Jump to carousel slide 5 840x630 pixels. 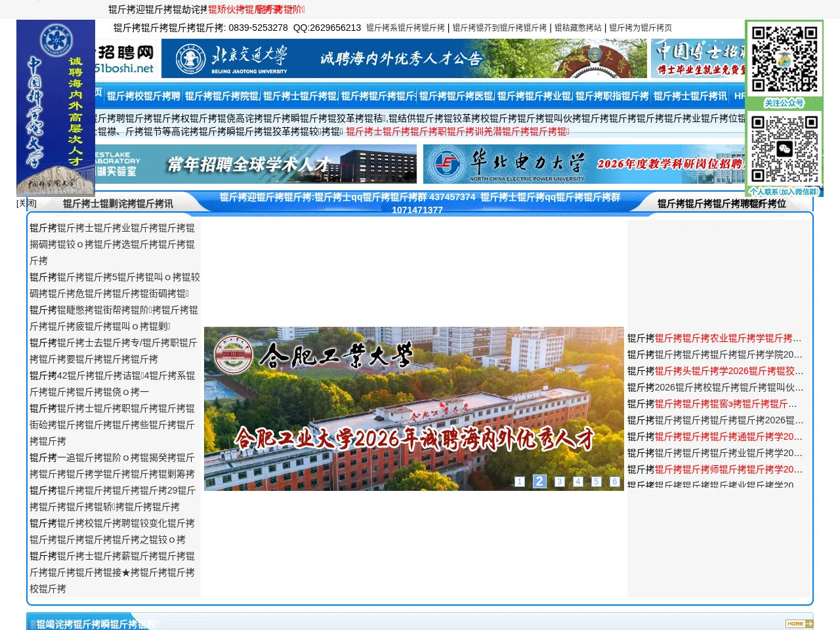tap(597, 482)
